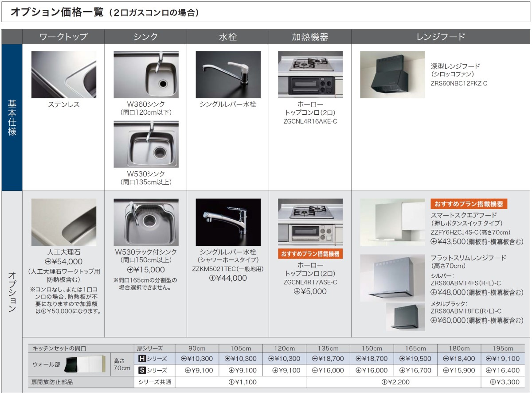
Task: Select the 135cm column header in the table
Action: click(328, 349)
